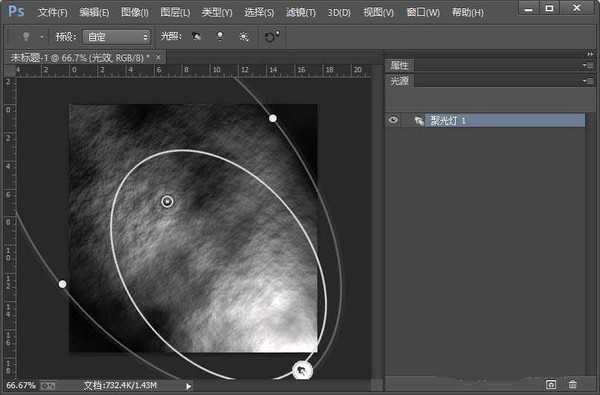Click the lighting effects tool preset icon
Screen dimensions: 600x395
tap(26, 37)
